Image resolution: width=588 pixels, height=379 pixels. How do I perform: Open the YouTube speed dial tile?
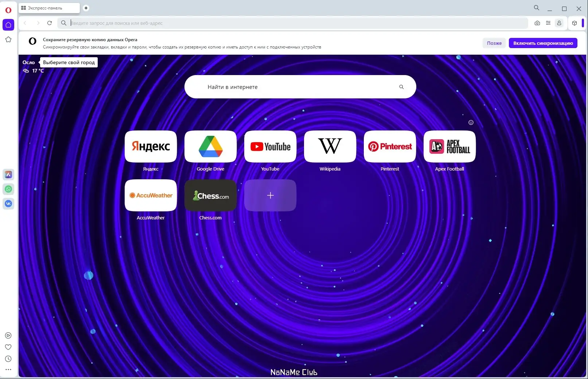(270, 146)
